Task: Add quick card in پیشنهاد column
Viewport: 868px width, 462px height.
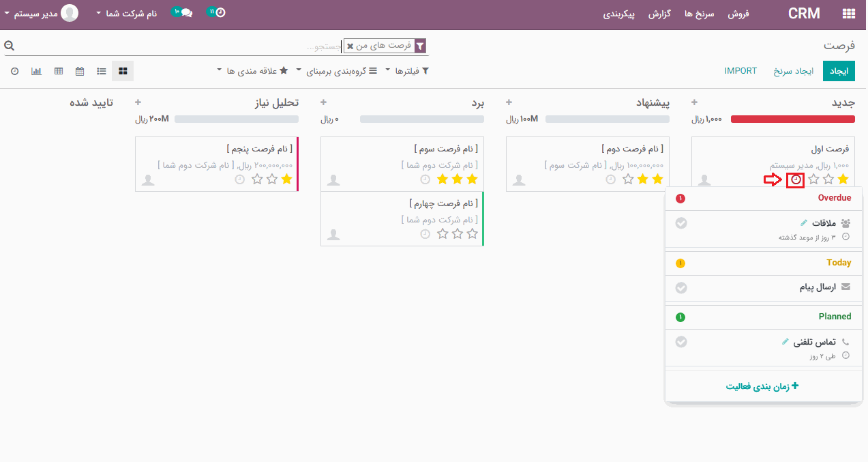Action: 509,102
